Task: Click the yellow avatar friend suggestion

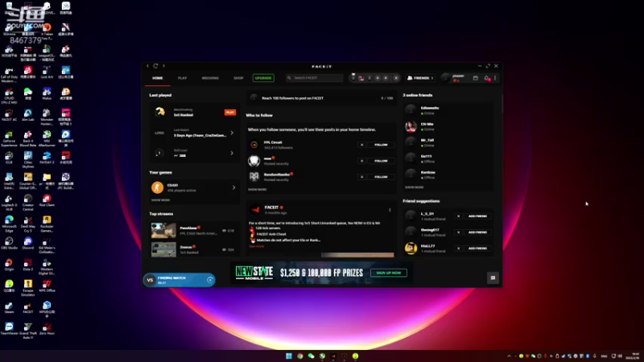Action: [411, 249]
